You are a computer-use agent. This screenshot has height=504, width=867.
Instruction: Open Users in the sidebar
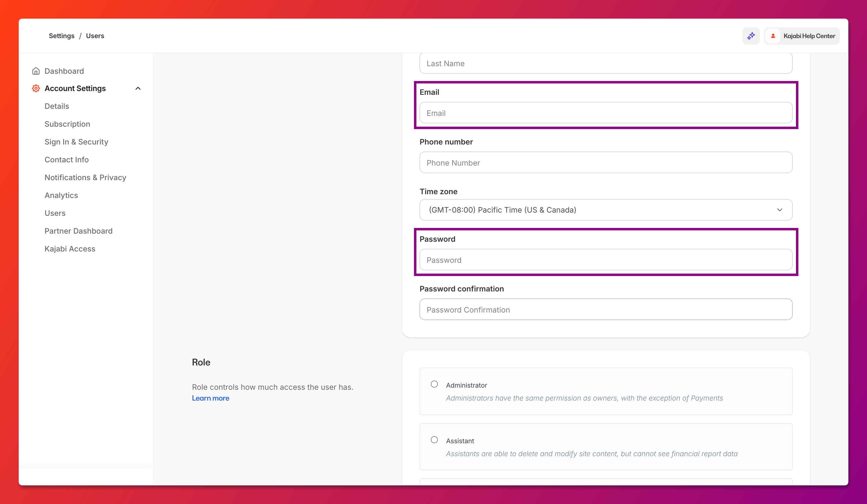pyautogui.click(x=55, y=213)
